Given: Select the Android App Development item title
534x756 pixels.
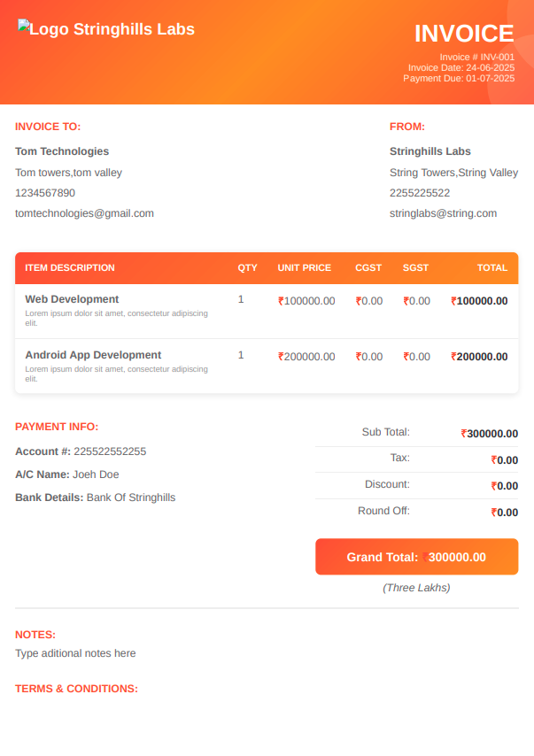Looking at the screenshot, I should [x=93, y=355].
